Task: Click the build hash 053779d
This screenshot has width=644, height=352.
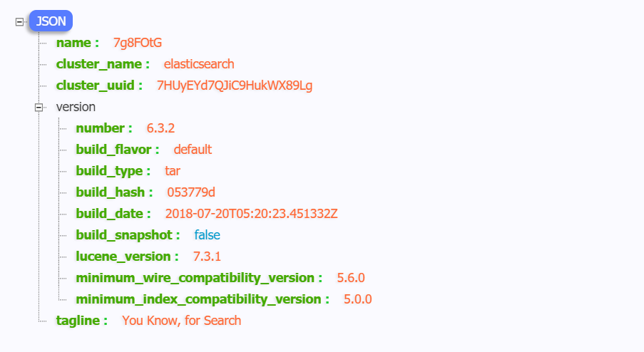Action: [x=191, y=192]
